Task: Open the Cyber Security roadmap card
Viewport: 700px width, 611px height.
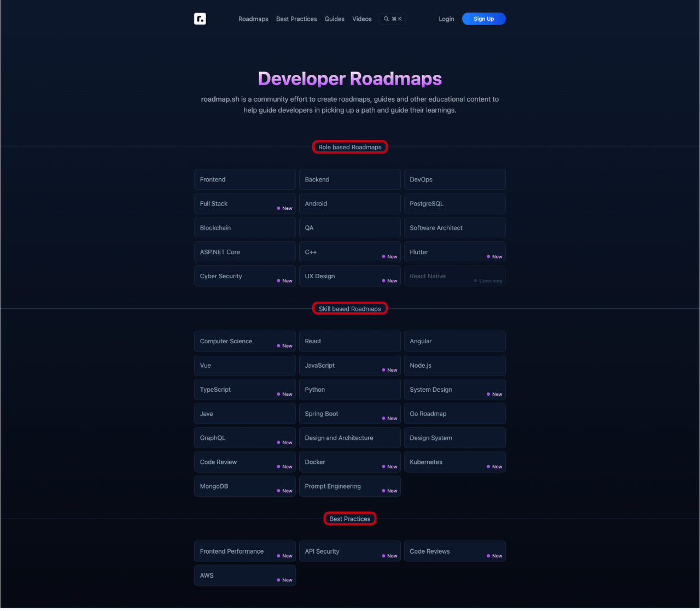Action: click(x=245, y=276)
